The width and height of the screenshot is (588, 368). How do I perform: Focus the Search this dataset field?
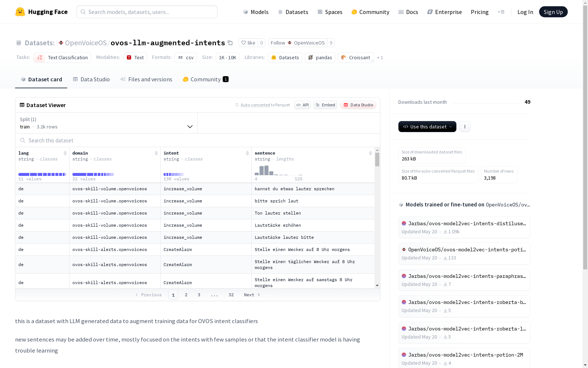pyautogui.click(x=198, y=140)
